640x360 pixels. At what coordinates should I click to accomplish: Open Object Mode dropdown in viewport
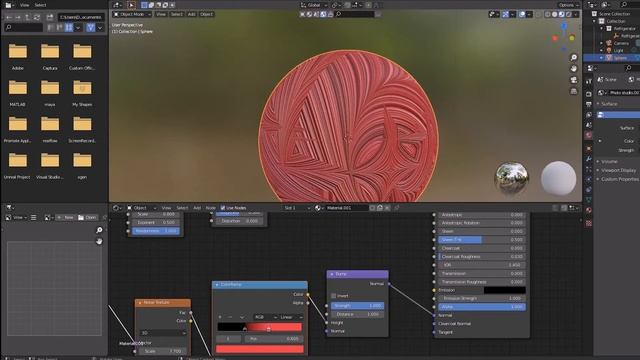click(x=132, y=14)
